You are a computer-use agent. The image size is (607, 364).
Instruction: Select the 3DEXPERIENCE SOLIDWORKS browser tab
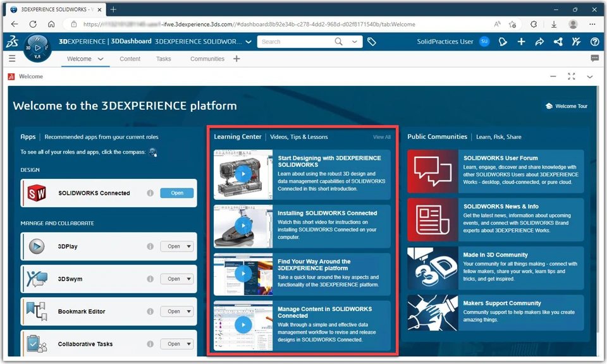click(55, 9)
